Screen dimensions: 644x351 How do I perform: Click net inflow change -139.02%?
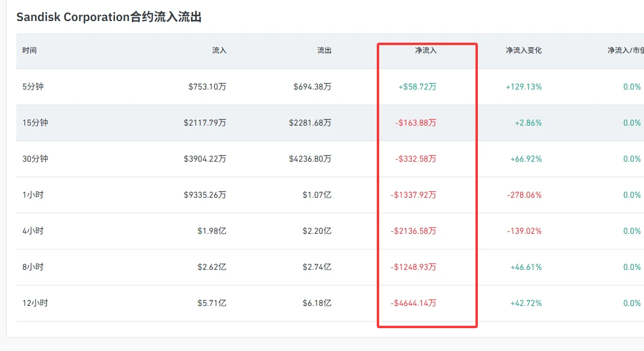[x=524, y=231]
